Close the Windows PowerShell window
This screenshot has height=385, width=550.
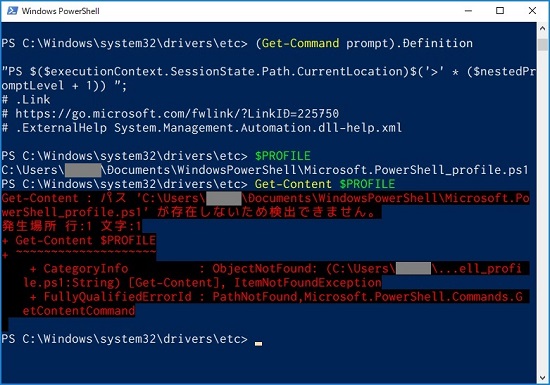pyautogui.click(x=532, y=11)
